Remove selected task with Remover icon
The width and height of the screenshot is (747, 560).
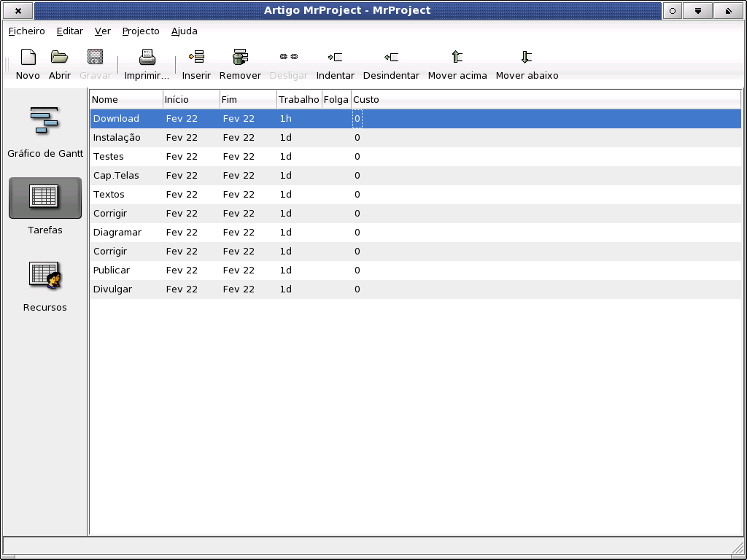click(x=240, y=64)
